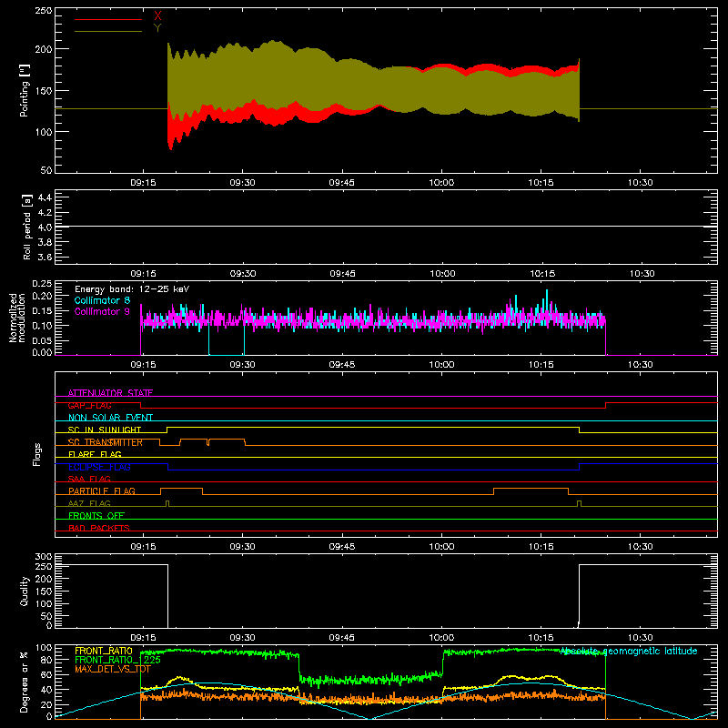Click 10:15 tick label under Quality plot

tap(541, 638)
